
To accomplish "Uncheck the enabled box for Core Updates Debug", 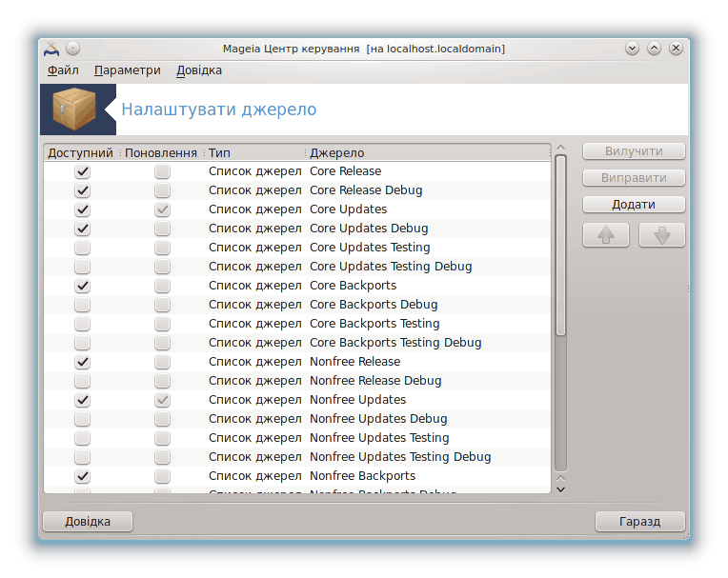I will [83, 229].
